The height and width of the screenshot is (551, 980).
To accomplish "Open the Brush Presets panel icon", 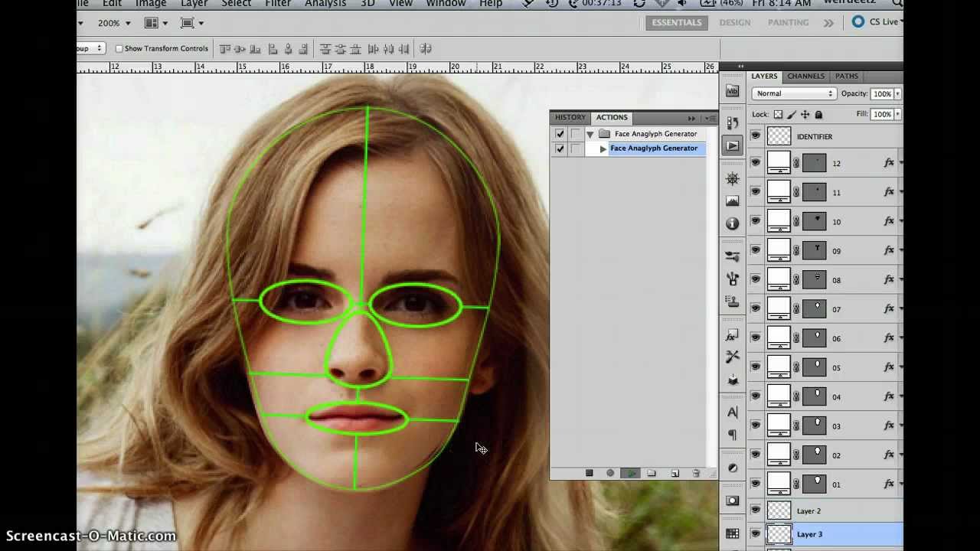I will (x=733, y=256).
